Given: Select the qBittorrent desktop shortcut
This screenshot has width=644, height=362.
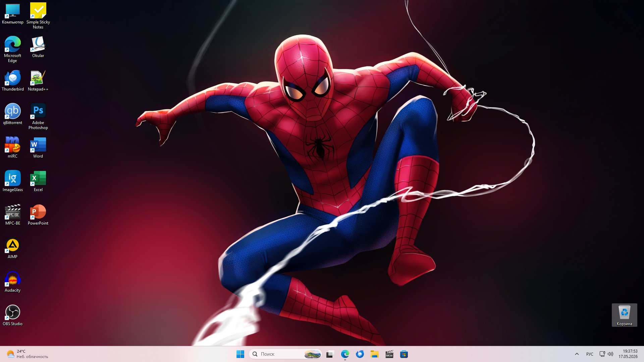Looking at the screenshot, I should (13, 114).
